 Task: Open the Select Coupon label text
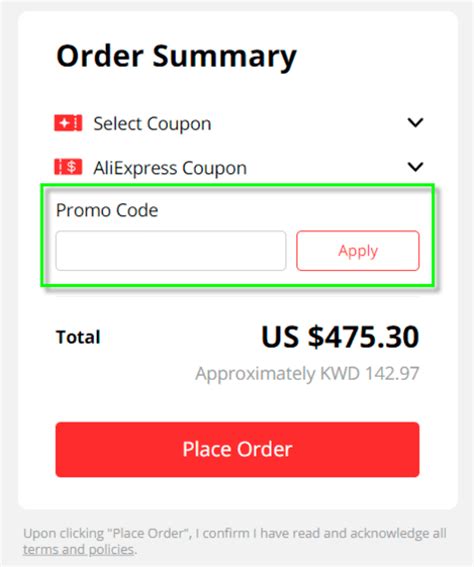click(x=152, y=124)
